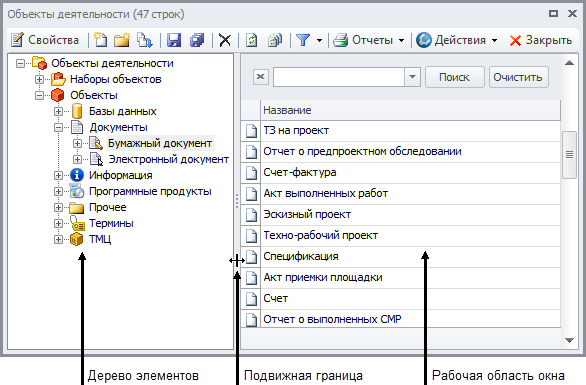Select Отчет о предпроектном обследовании row
Image resolution: width=586 pixels, height=385 pixels.
coord(401,152)
